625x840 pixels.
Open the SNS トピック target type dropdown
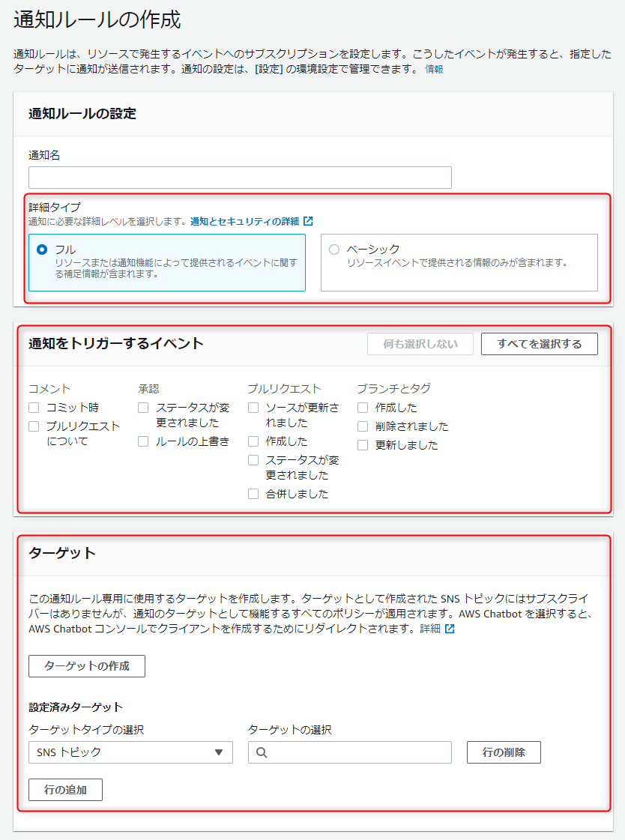[130, 752]
